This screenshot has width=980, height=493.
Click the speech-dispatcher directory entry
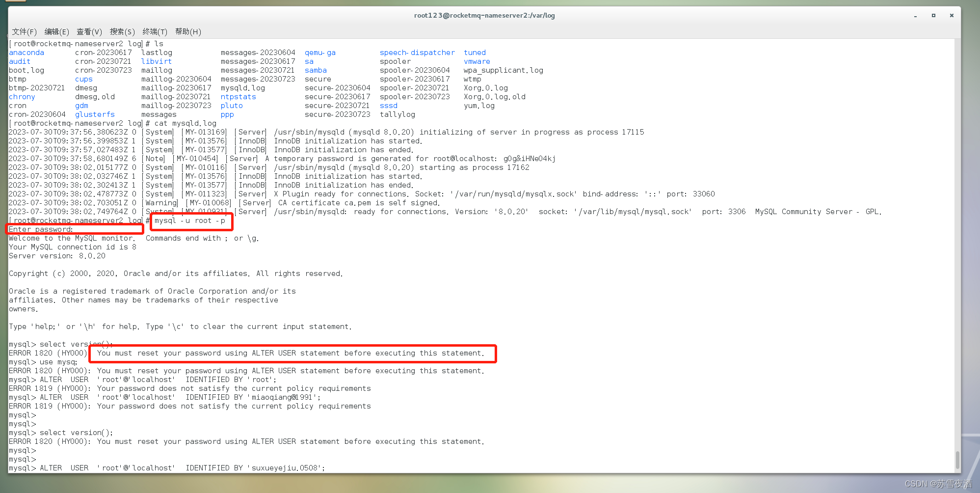[417, 53]
